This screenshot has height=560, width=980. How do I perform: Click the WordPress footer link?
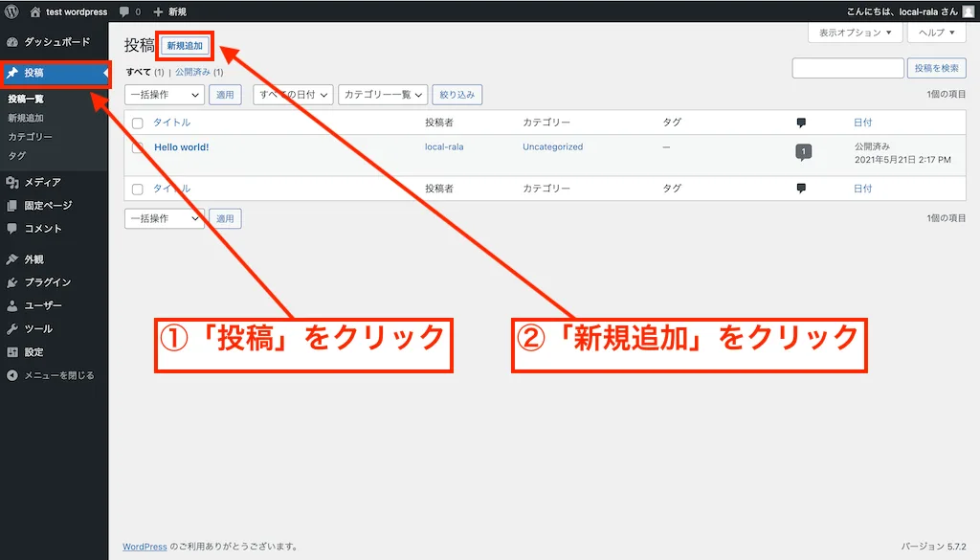point(145,547)
